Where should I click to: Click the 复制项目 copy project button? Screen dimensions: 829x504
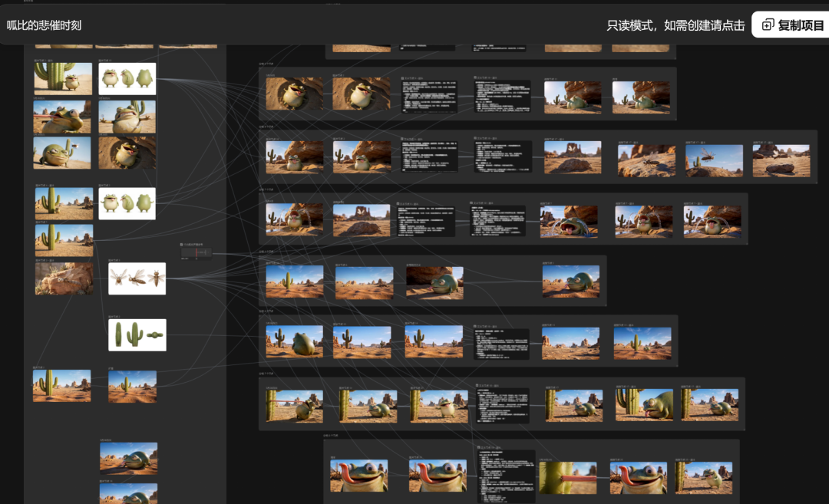pos(791,25)
